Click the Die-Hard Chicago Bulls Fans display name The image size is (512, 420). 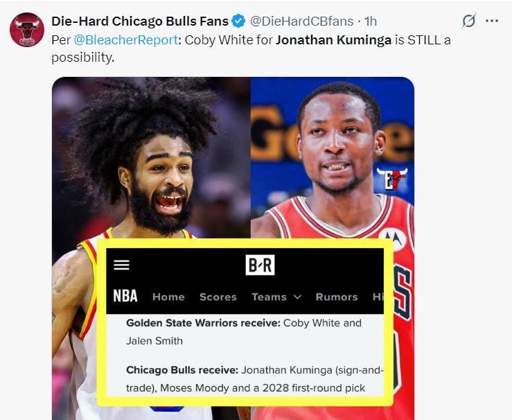[140, 21]
